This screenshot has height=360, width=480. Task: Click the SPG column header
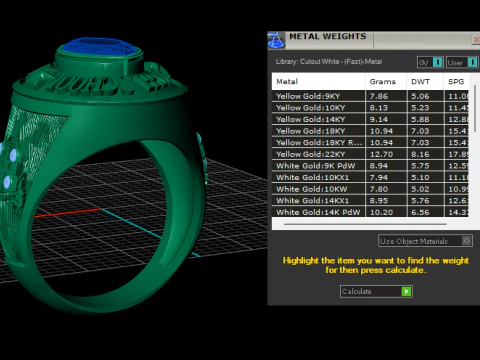(x=456, y=82)
